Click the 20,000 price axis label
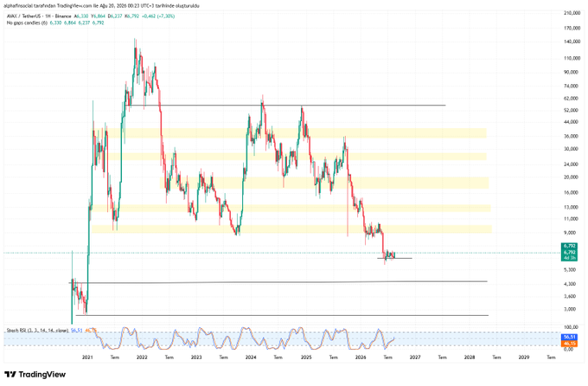Viewport: 588px width, 386px height. pos(571,177)
